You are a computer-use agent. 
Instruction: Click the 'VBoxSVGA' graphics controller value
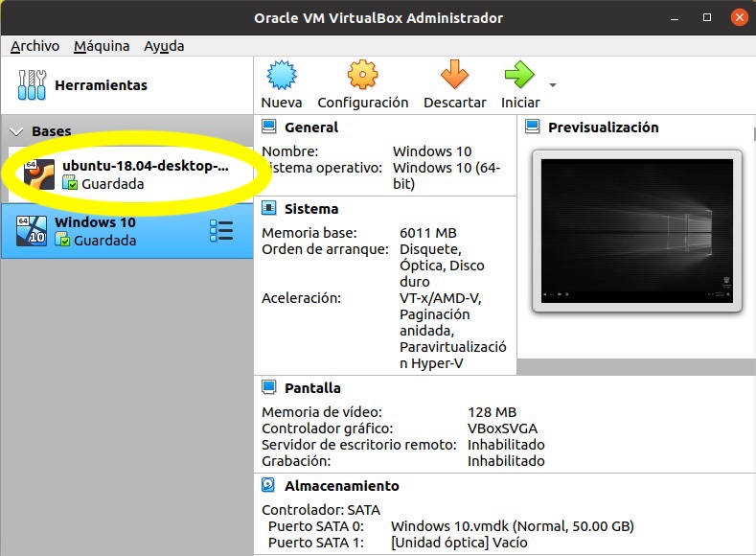(x=502, y=429)
